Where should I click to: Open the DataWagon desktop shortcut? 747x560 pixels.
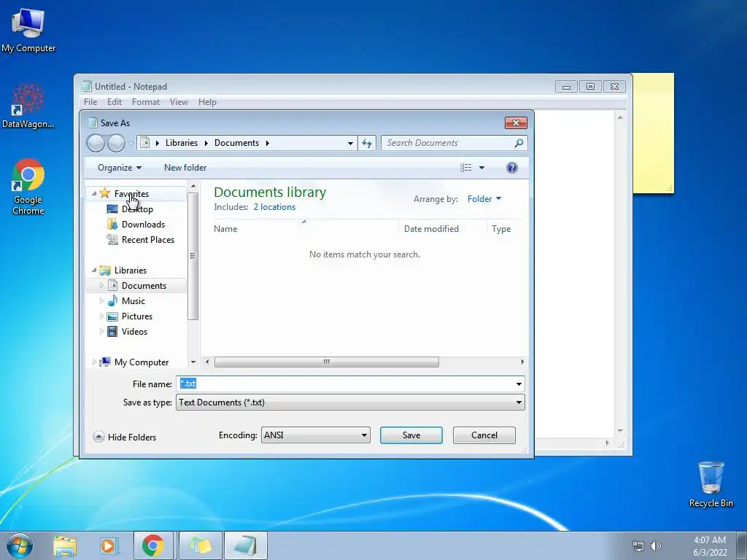click(28, 106)
